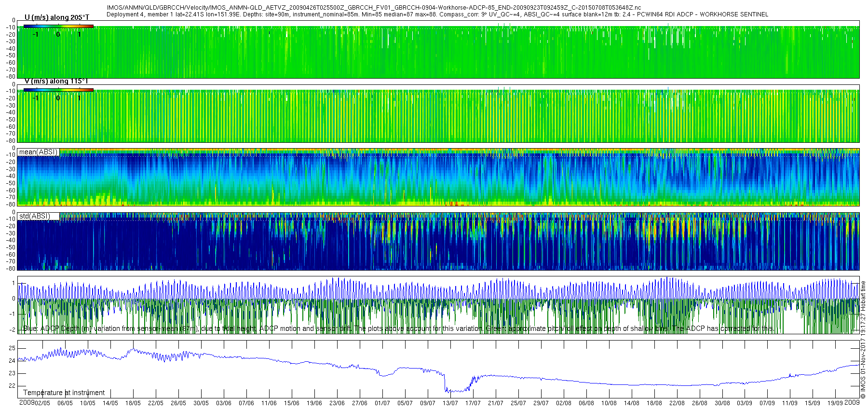Click the '17/07' date tick label
Image resolution: width=868 pixels, height=410 pixels.
pyautogui.click(x=473, y=403)
